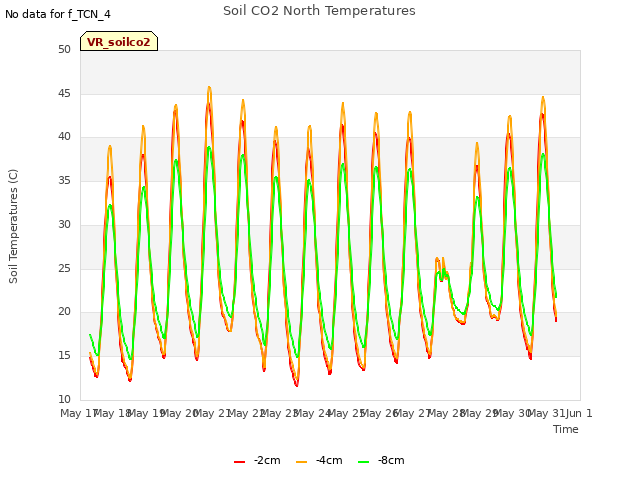The height and width of the screenshot is (480, 640).
Task: Click the y-axis tick value 20
Action: [64, 312]
